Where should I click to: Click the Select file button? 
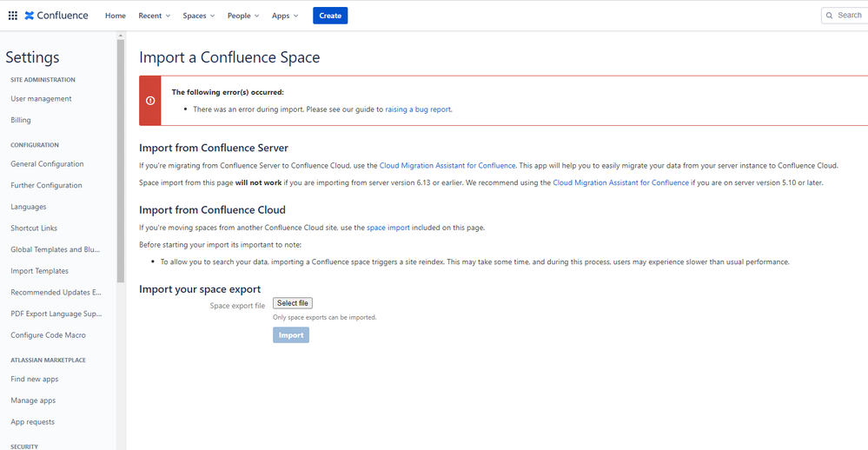point(292,303)
